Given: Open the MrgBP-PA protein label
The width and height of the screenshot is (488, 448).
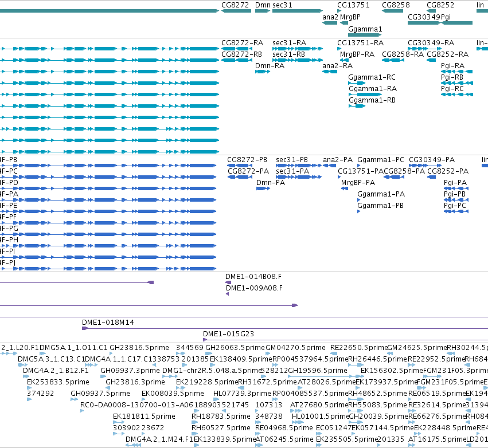Looking at the screenshot, I should click(x=358, y=183).
